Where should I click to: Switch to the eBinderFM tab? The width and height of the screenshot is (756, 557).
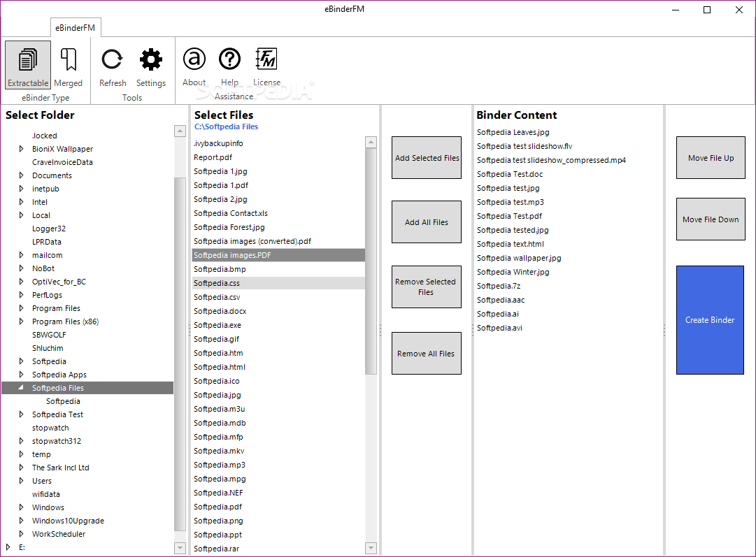tap(76, 27)
